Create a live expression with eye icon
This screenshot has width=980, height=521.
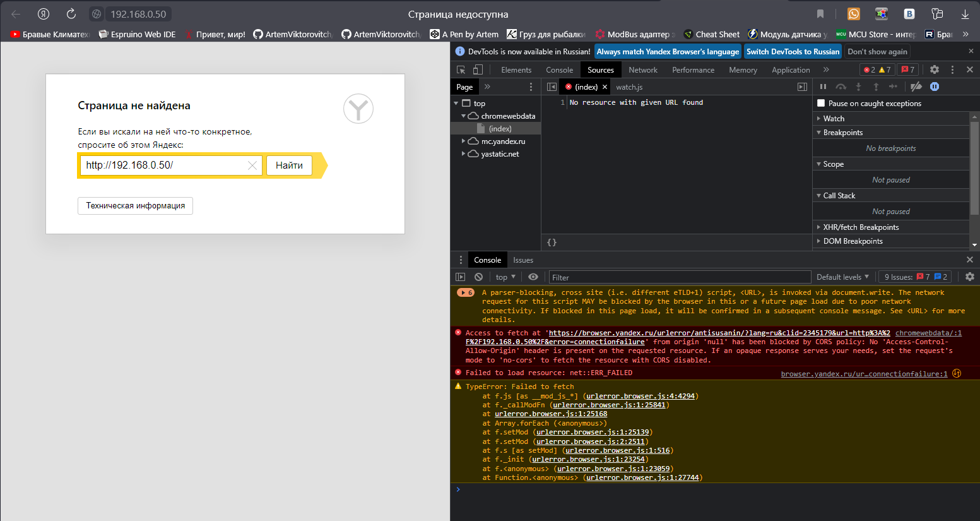point(533,277)
